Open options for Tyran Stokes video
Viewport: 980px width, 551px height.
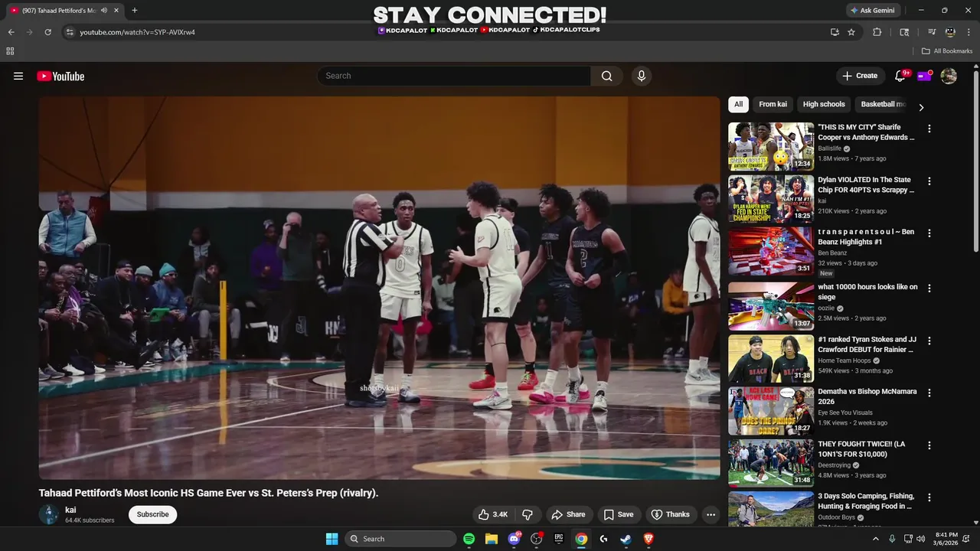[x=929, y=341]
